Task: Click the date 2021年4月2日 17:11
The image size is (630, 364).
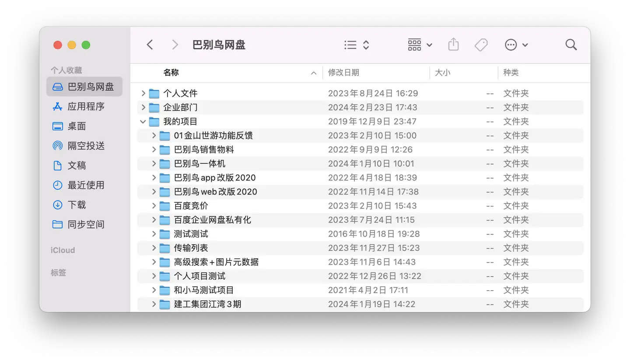Action: 368,290
